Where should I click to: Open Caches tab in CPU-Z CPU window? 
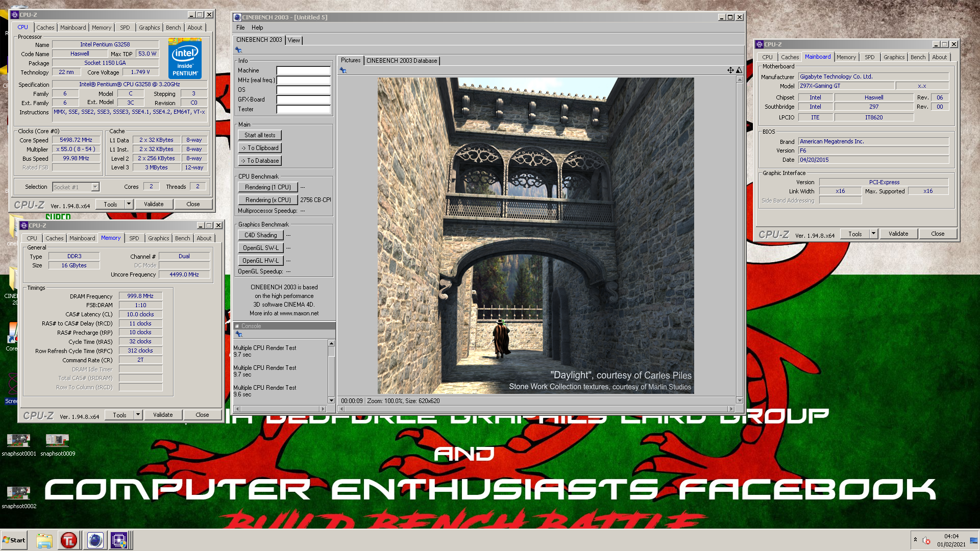click(x=45, y=28)
